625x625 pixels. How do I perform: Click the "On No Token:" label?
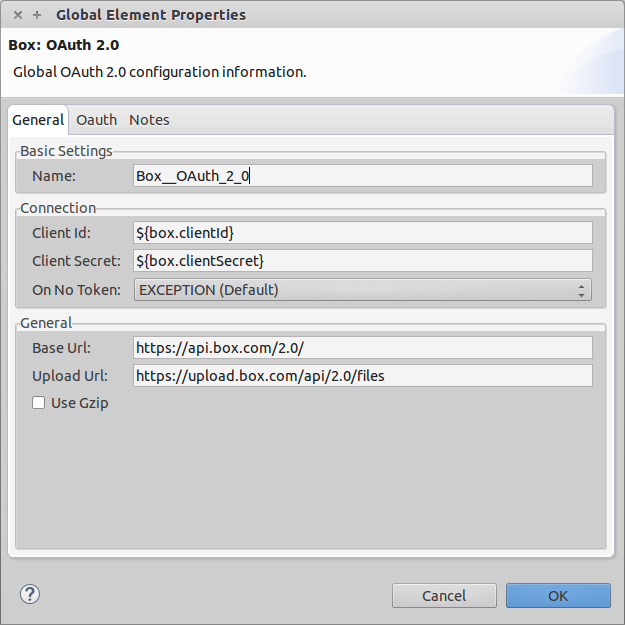point(76,290)
